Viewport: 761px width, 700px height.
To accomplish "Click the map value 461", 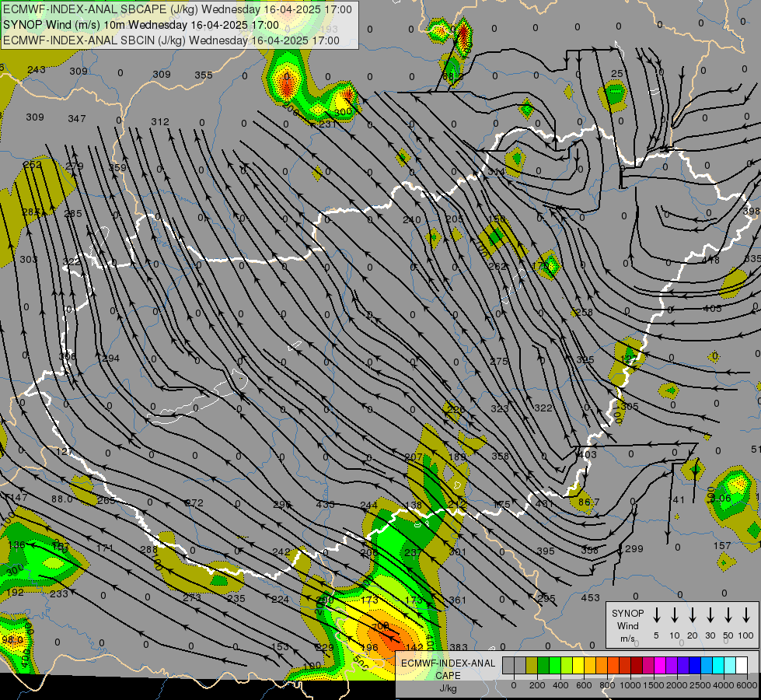I will pos(545,504).
